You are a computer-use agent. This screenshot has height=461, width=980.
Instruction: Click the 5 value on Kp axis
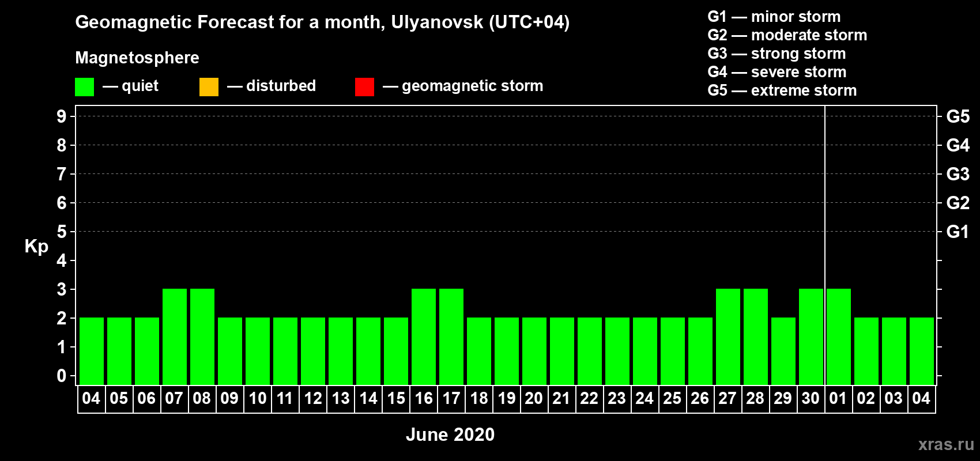[62, 232]
